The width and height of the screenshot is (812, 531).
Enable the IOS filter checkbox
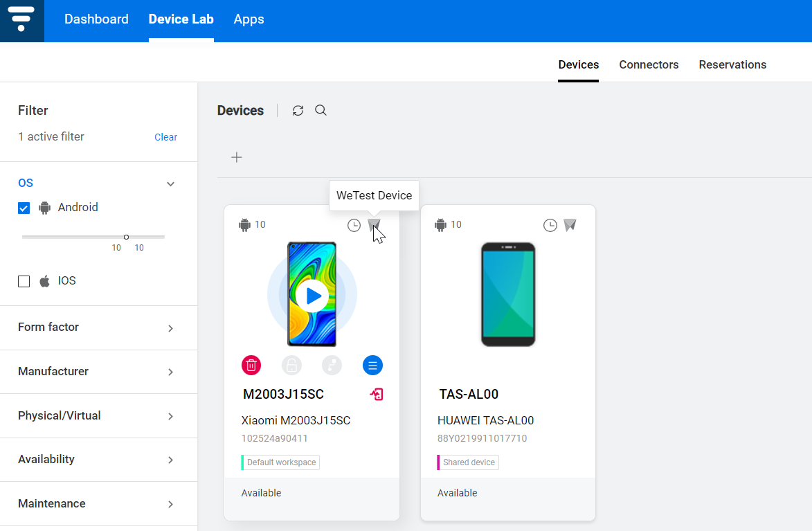[x=24, y=281]
